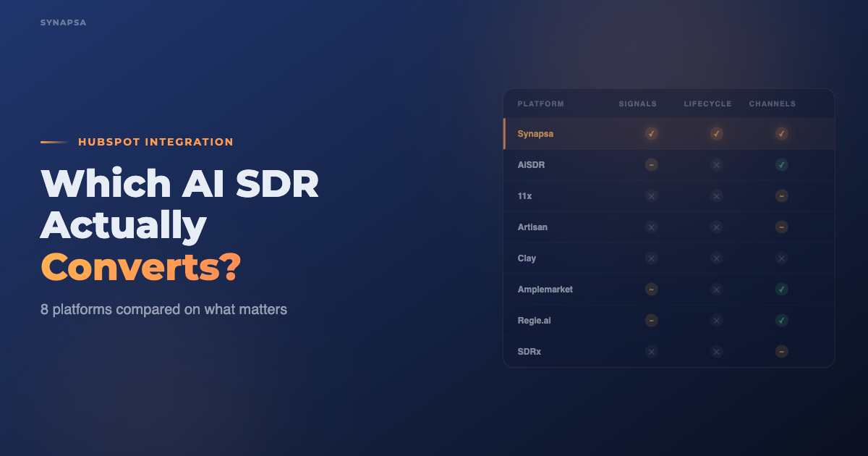
Task: Click the Artisan Lifecycle cross icon
Action: 716,227
